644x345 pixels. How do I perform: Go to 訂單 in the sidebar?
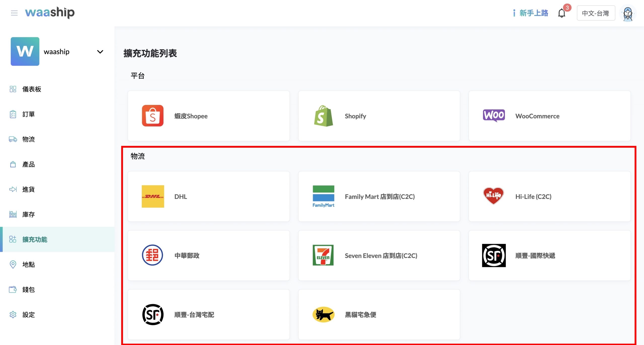pos(28,114)
